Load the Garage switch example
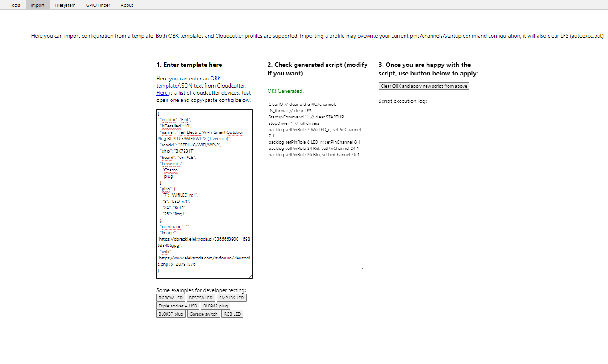The image size is (608, 364). (x=203, y=314)
